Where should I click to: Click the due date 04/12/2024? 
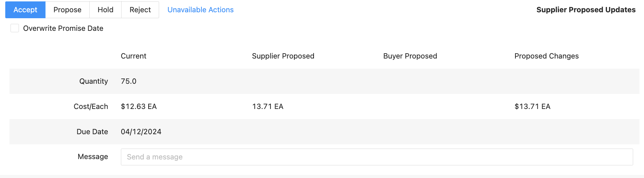(141, 132)
